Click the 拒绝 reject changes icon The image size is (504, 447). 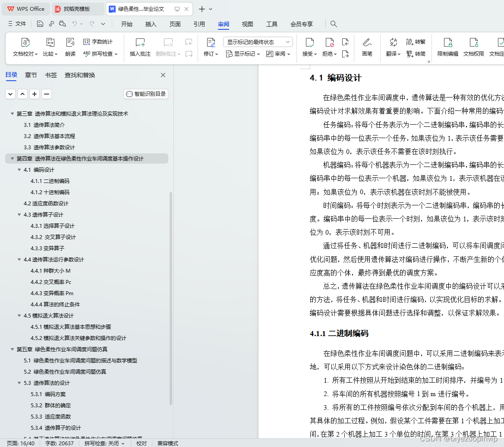click(330, 42)
